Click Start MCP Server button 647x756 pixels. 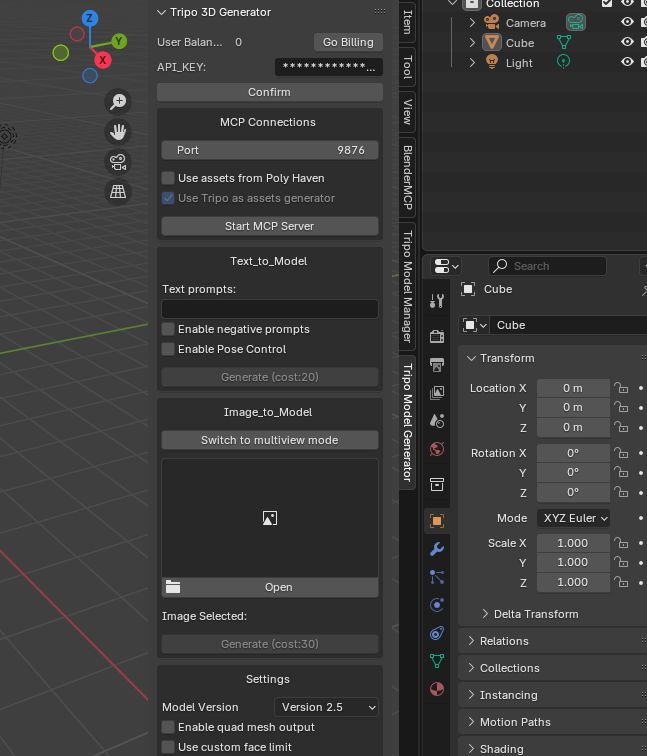[270, 226]
